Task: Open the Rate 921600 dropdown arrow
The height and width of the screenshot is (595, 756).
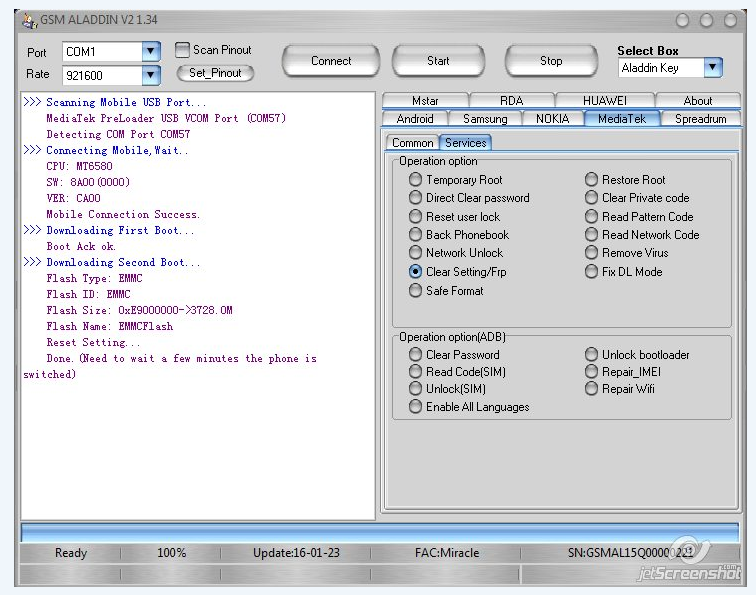Action: pos(151,75)
